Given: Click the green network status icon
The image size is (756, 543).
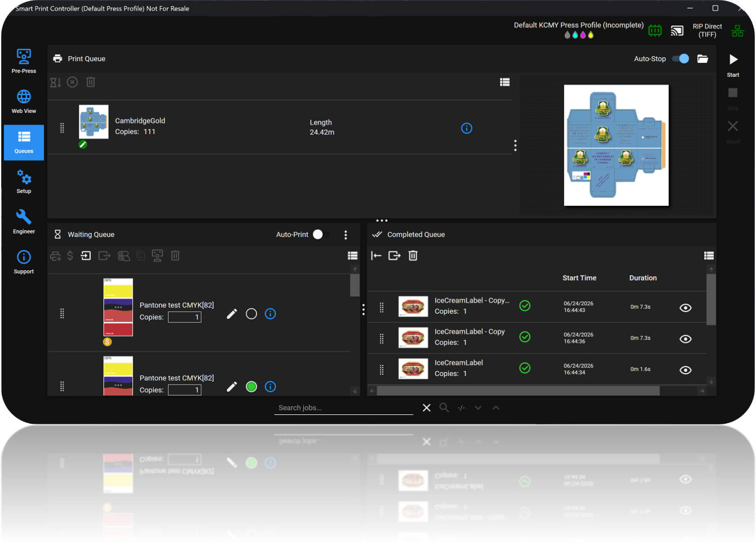Looking at the screenshot, I should click(737, 30).
